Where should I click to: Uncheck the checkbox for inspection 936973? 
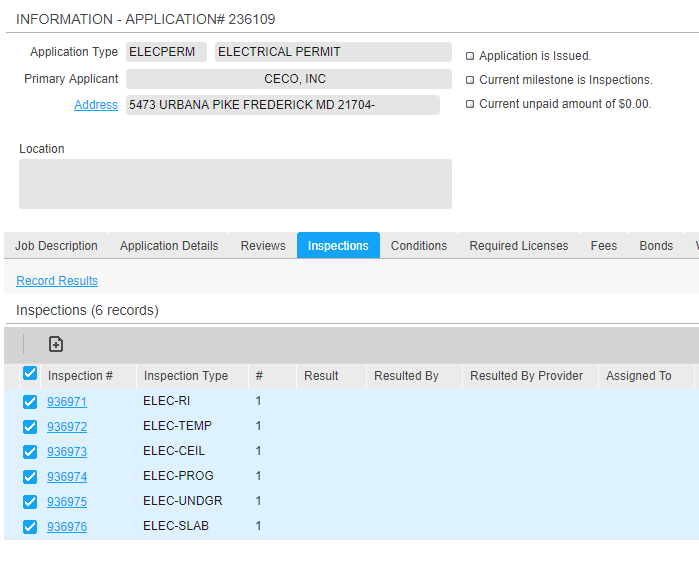(x=30, y=452)
